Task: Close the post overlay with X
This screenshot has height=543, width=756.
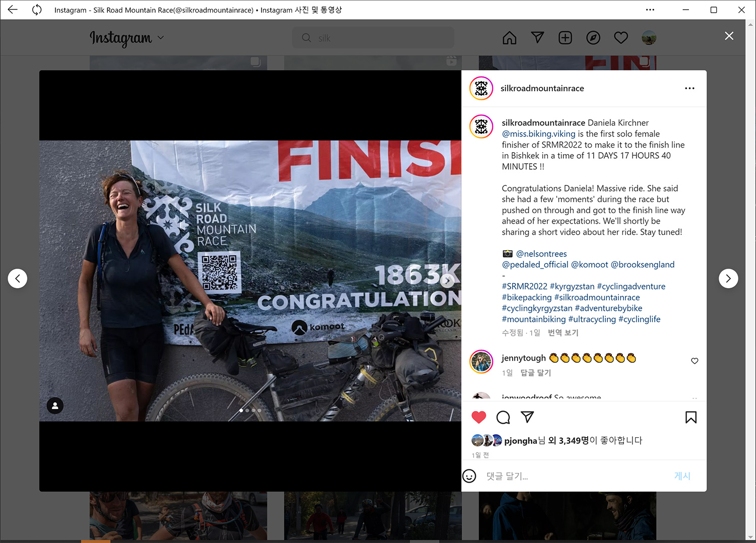Action: 729,36
